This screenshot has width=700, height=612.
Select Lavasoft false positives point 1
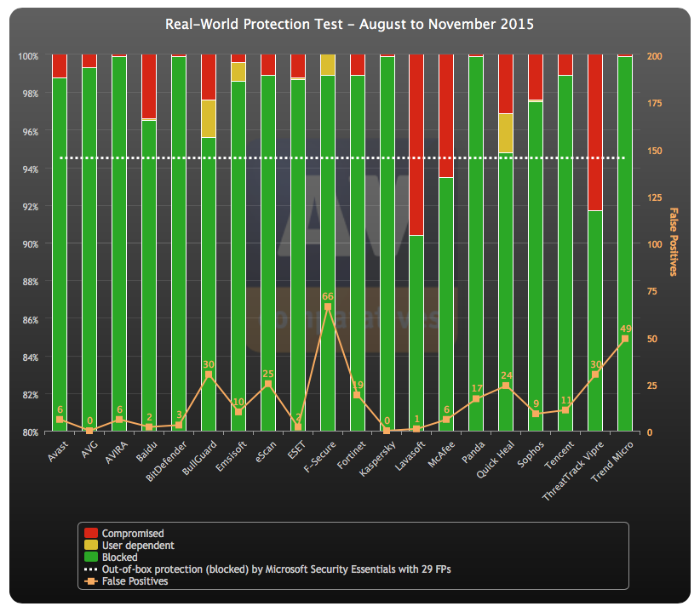pyautogui.click(x=416, y=429)
